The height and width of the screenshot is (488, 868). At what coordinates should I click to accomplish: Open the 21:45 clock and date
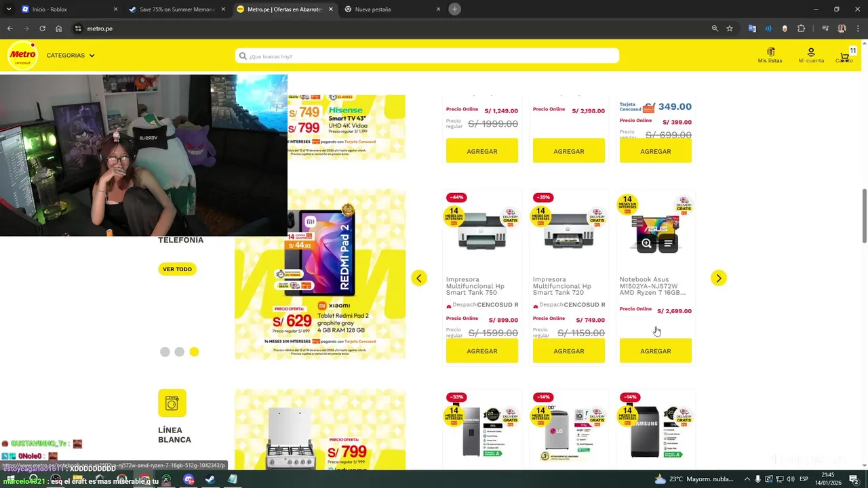[x=827, y=479]
